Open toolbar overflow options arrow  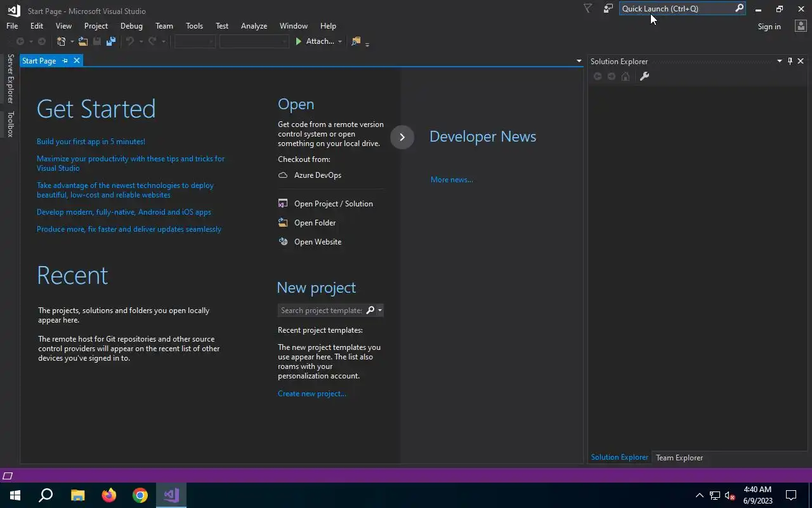click(367, 43)
